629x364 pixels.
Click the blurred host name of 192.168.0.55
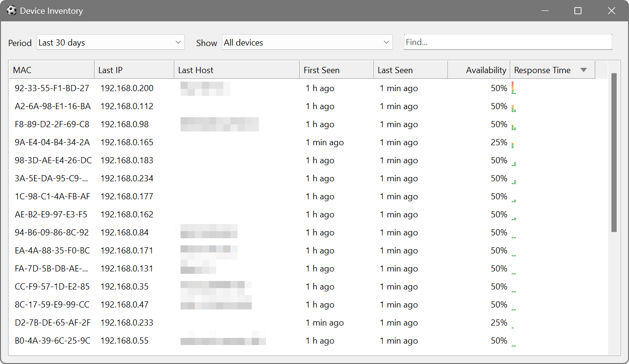click(x=223, y=341)
